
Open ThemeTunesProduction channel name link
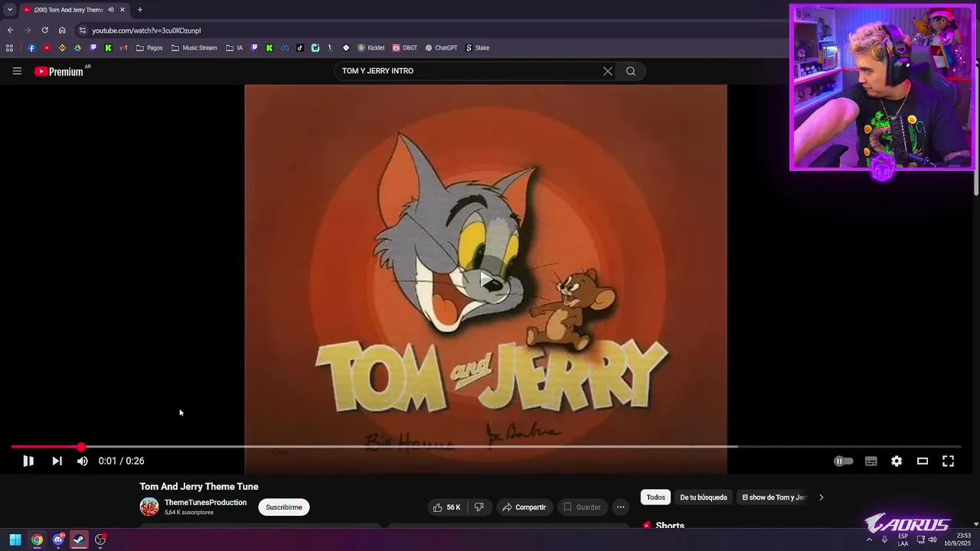point(205,503)
